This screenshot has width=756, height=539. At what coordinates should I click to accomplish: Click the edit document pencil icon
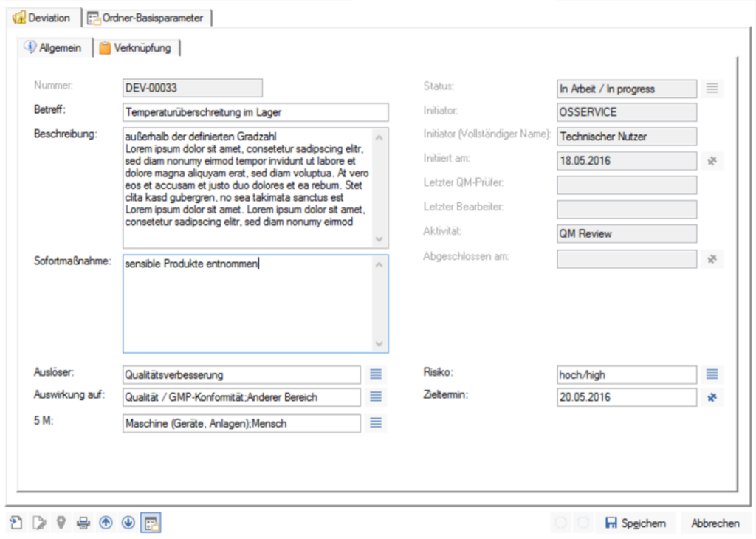pyautogui.click(x=38, y=523)
